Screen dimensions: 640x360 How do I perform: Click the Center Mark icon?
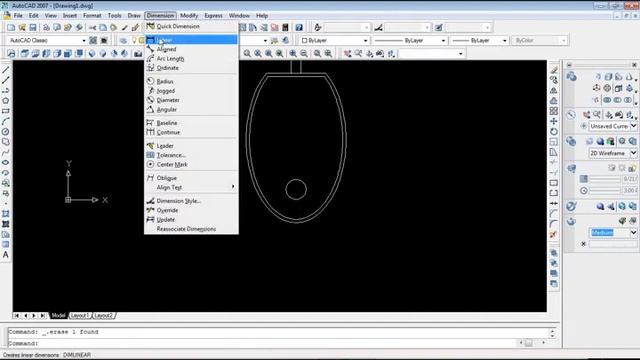(150, 164)
